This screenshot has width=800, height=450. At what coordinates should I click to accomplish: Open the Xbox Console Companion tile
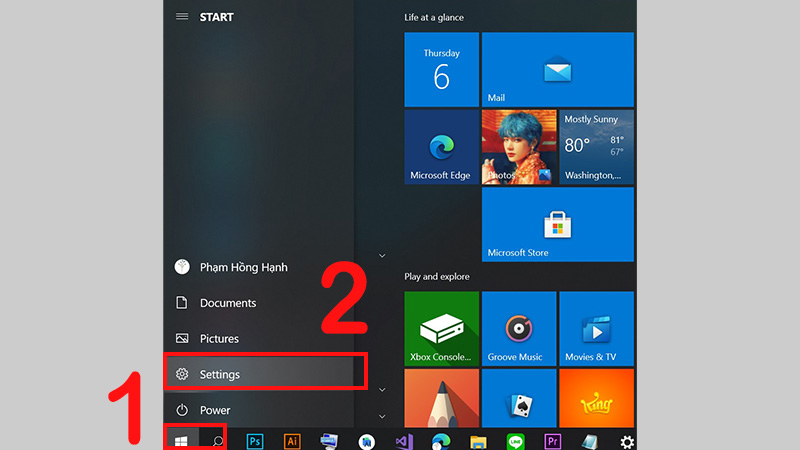pos(441,329)
